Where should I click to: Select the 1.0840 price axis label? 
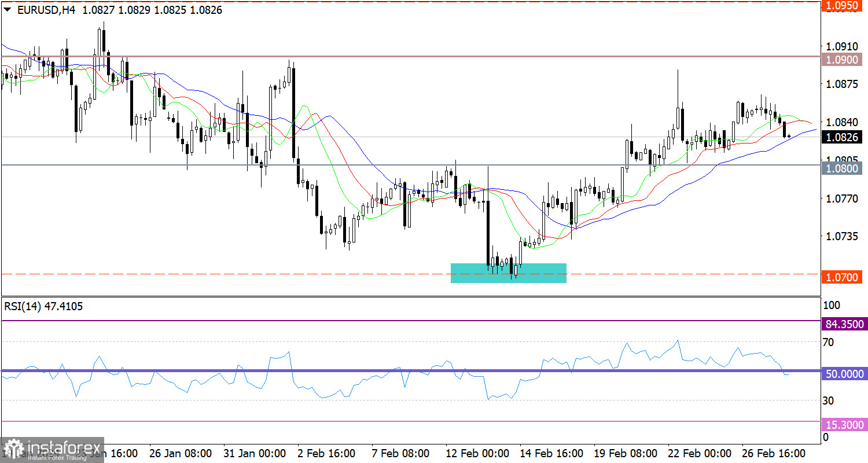tap(841, 122)
